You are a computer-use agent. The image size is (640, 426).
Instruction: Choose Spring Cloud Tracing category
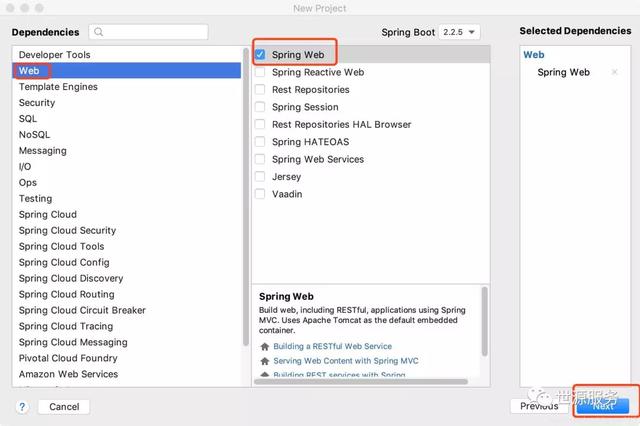127,326
